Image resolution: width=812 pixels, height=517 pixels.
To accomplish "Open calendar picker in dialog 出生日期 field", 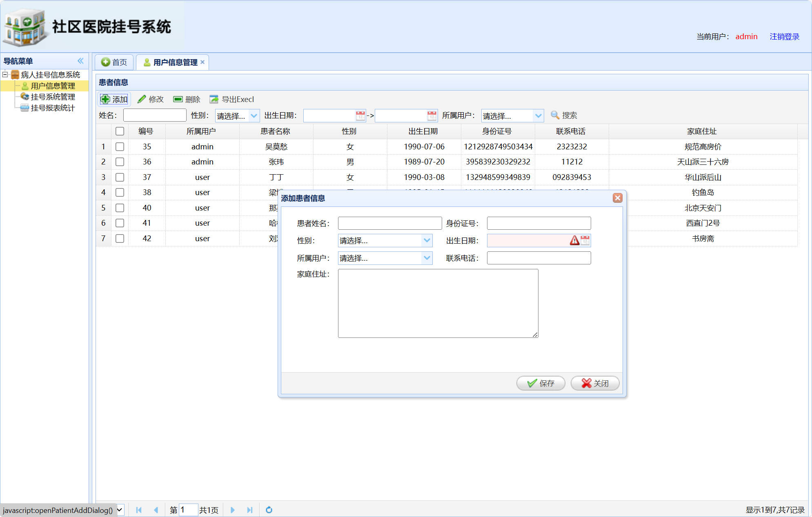I will (585, 240).
